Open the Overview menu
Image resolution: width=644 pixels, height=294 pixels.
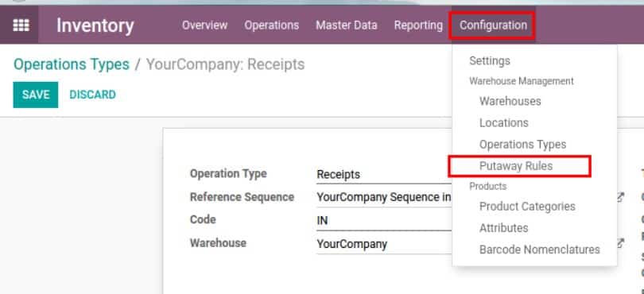click(x=204, y=25)
